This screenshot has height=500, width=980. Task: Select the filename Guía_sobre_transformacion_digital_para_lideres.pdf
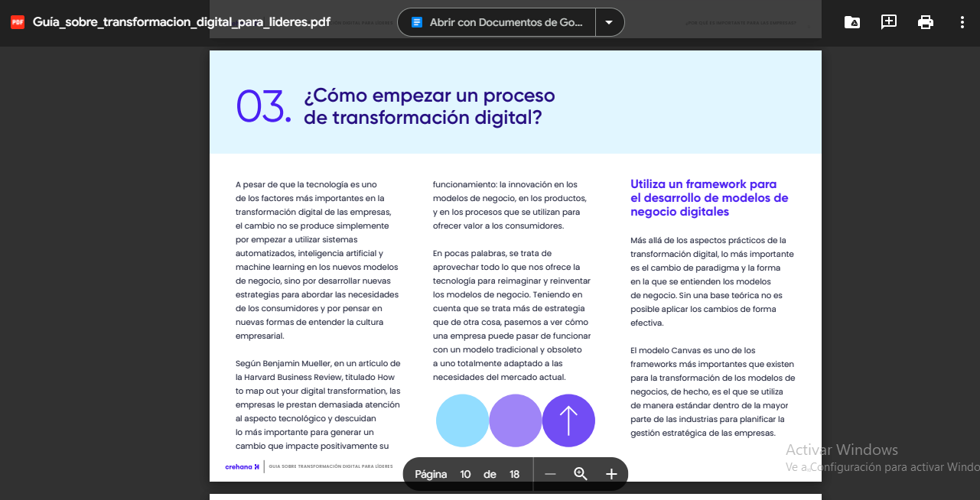pyautogui.click(x=181, y=22)
